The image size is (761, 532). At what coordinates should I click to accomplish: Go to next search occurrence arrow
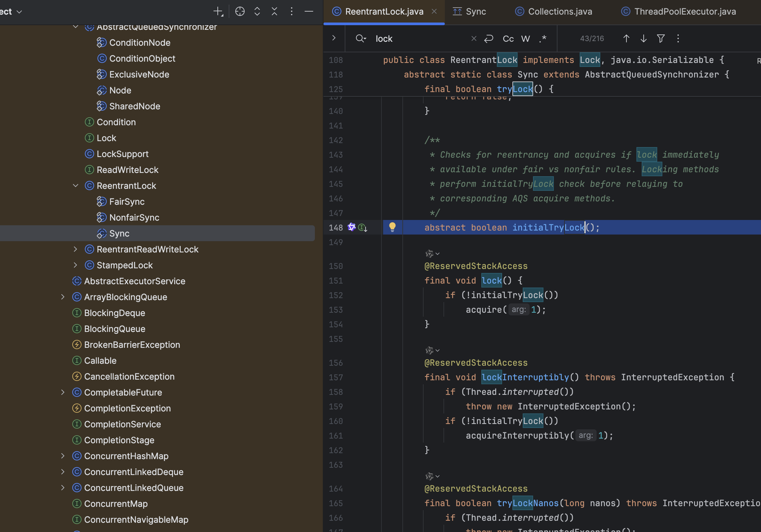point(643,39)
